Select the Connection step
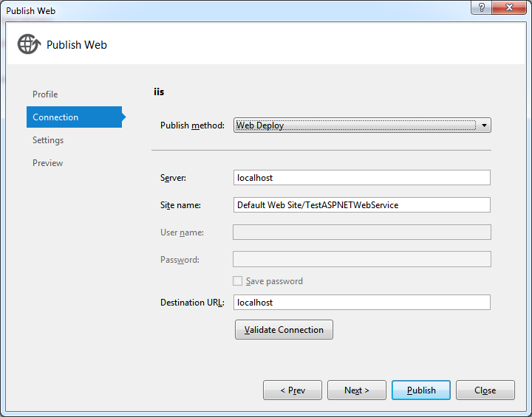532x417 pixels. click(75, 117)
